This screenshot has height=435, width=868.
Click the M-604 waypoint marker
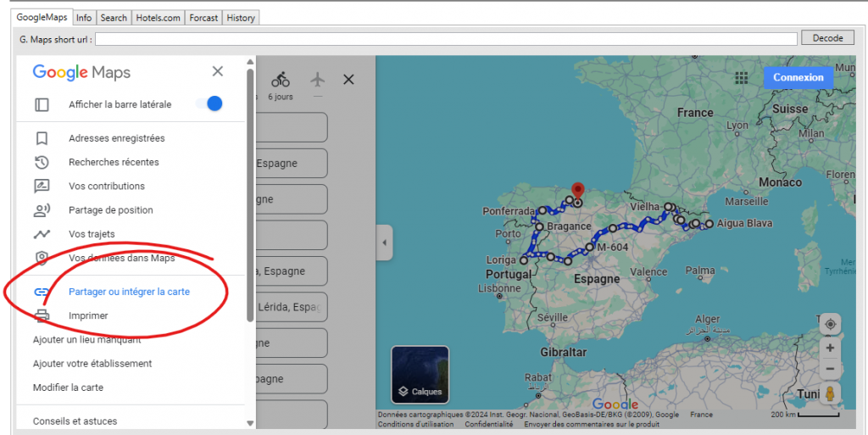pyautogui.click(x=590, y=247)
